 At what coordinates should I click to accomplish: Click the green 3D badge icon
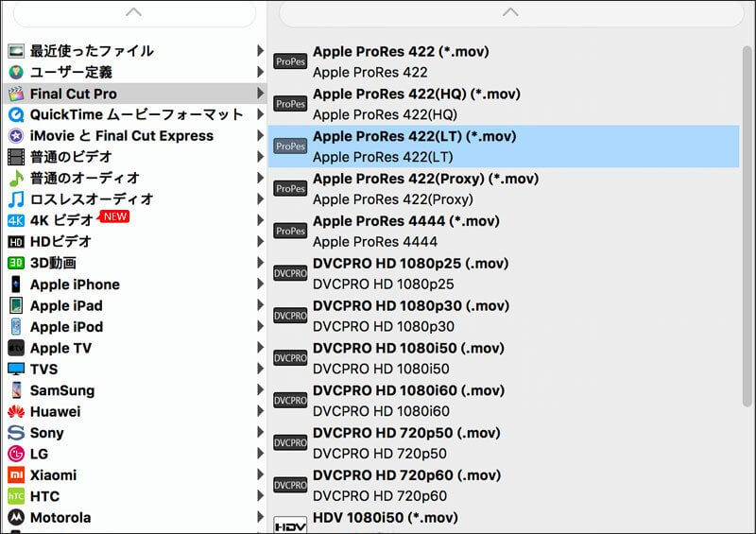(16, 263)
